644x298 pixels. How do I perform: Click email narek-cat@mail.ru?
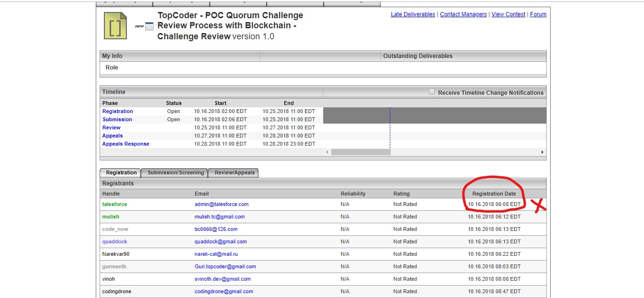(216, 254)
